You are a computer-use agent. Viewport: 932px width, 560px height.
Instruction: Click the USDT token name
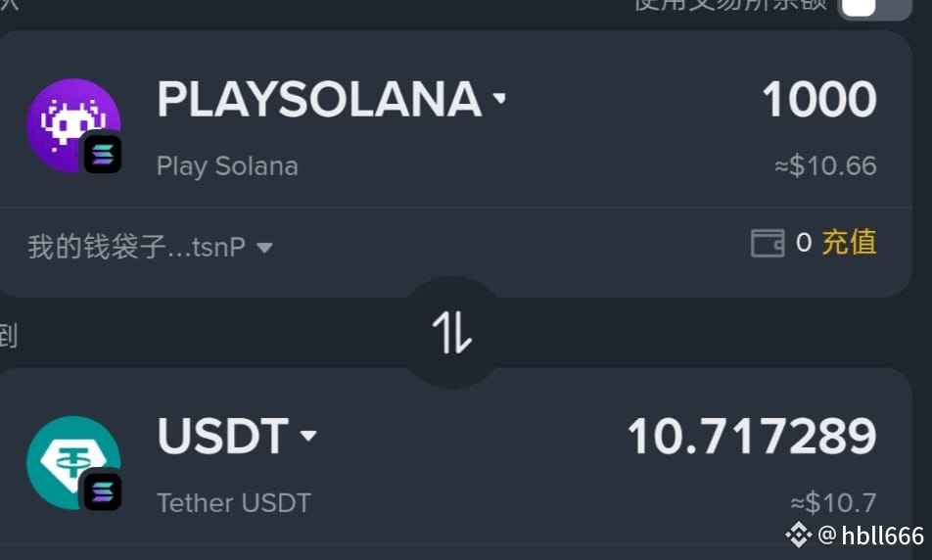coord(223,437)
